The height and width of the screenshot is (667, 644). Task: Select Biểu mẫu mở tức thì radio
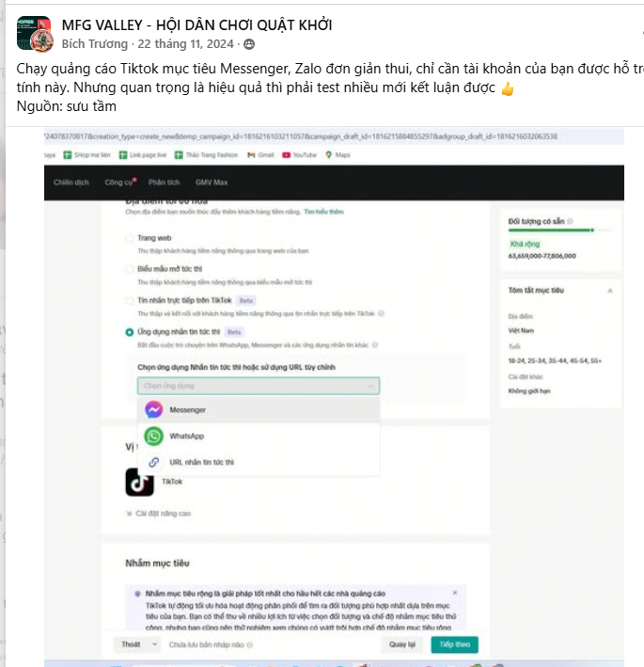coord(129,269)
